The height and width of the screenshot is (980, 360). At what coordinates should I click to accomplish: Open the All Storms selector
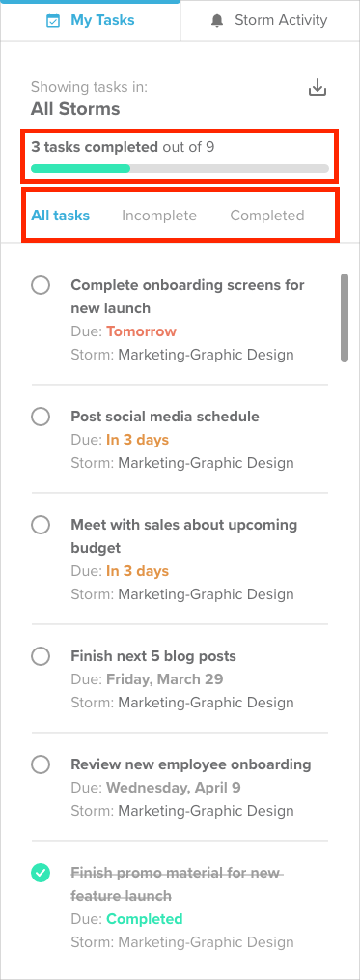[x=75, y=109]
